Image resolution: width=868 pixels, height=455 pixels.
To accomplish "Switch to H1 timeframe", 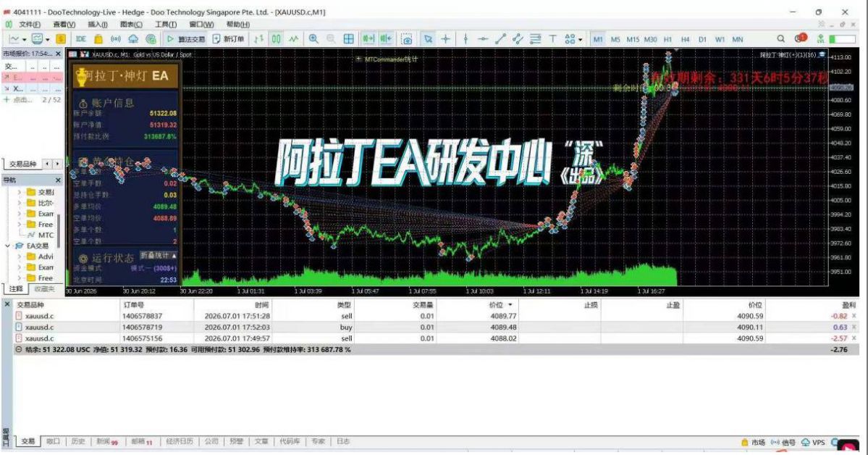I will click(x=667, y=39).
